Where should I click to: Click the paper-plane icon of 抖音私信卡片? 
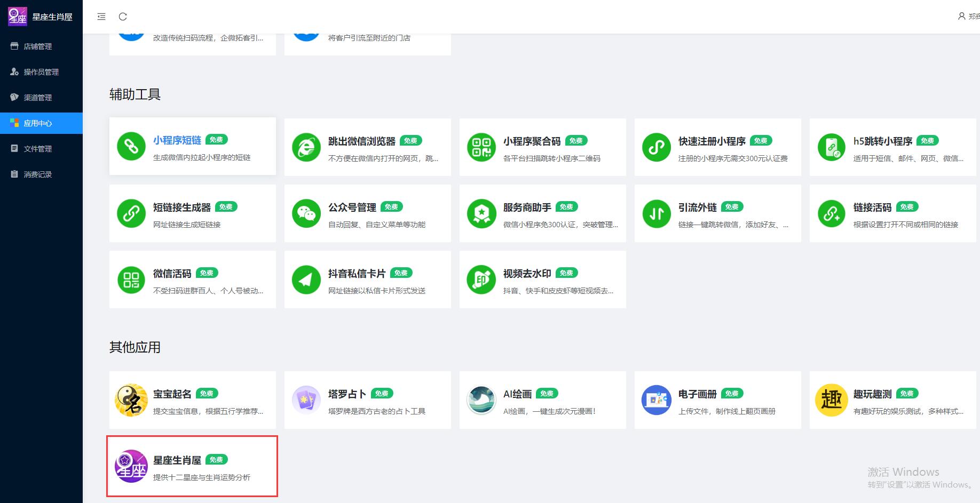[x=306, y=280]
